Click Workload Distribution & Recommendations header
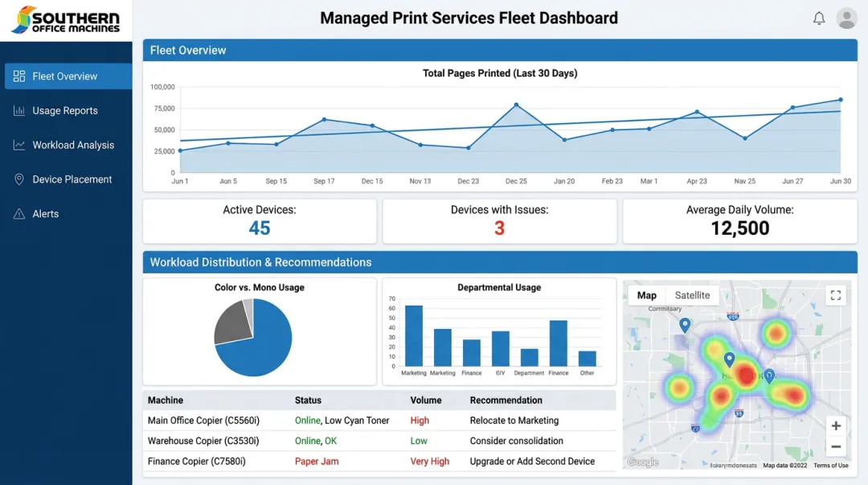 500,262
